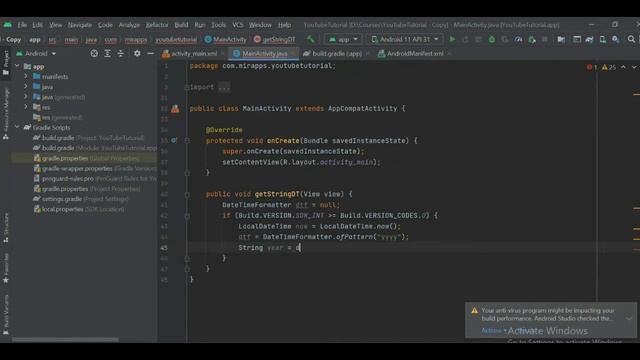Click the Make Project hammer icon
The width and height of the screenshot is (640, 360).
[x=311, y=39]
